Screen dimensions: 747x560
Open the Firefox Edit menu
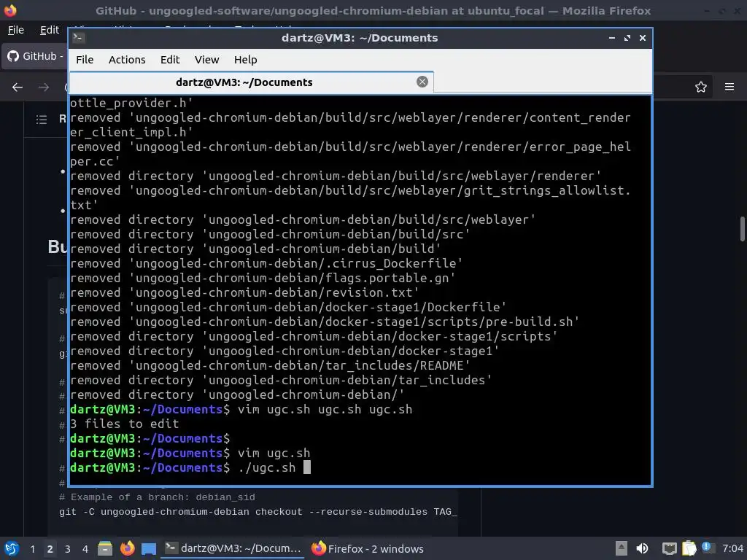coord(50,30)
